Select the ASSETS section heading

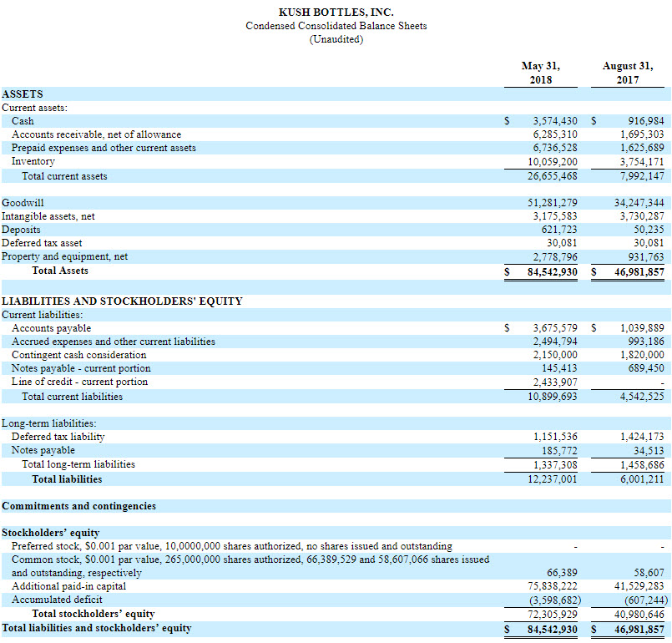click(24, 94)
